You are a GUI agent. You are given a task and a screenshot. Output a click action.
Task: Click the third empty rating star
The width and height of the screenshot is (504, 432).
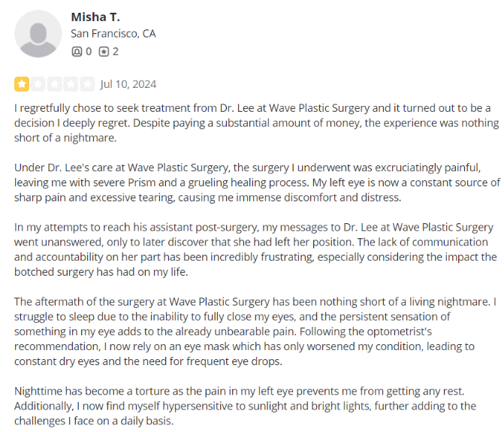click(x=55, y=84)
